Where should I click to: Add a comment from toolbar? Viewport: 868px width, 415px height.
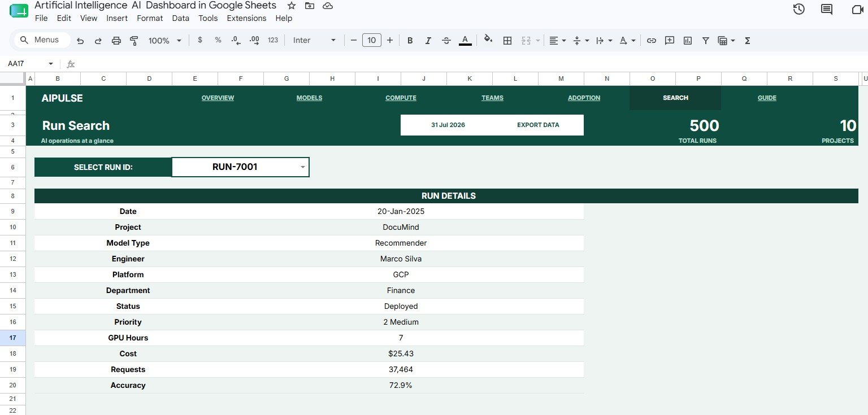(670, 41)
